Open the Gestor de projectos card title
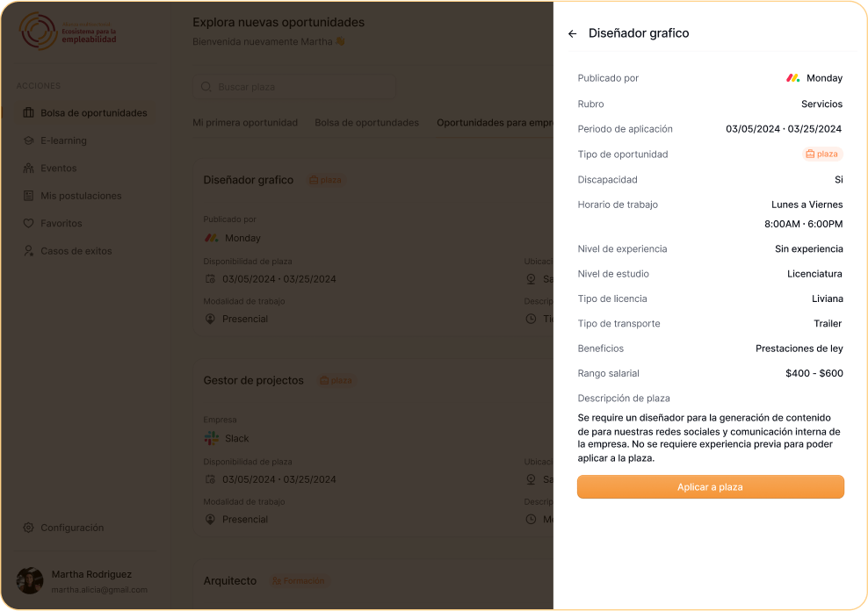Screen dimensions: 868x611 click(254, 380)
